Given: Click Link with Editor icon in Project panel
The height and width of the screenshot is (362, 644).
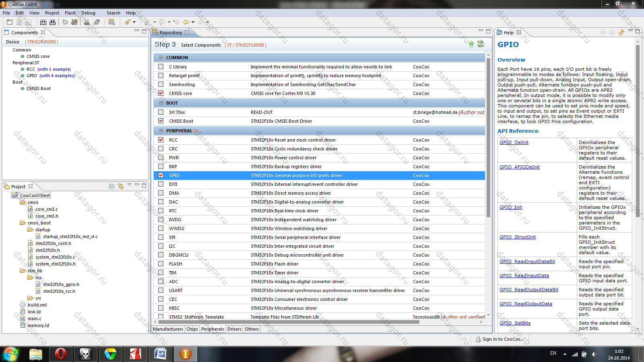Looking at the screenshot, I should (121, 186).
